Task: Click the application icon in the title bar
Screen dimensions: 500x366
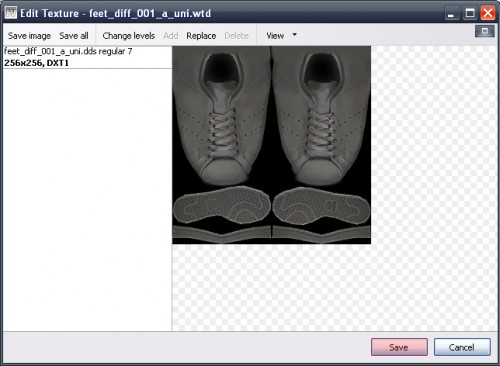Action: tap(11, 13)
